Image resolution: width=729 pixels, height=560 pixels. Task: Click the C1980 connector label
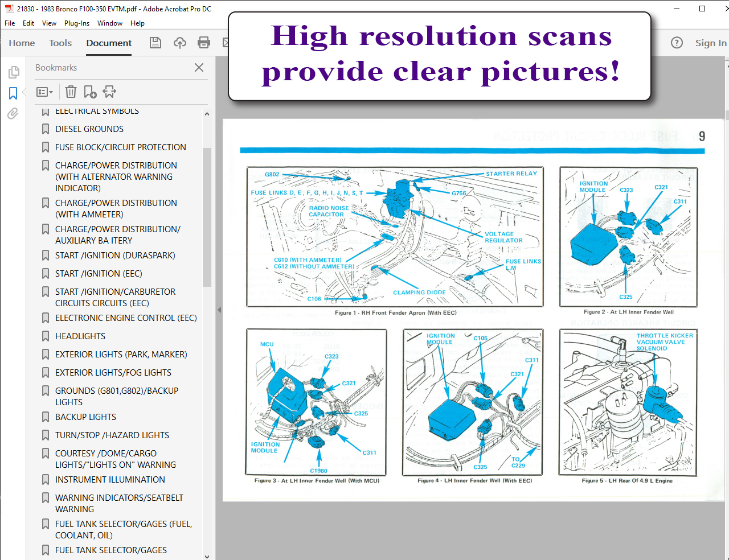tap(319, 471)
